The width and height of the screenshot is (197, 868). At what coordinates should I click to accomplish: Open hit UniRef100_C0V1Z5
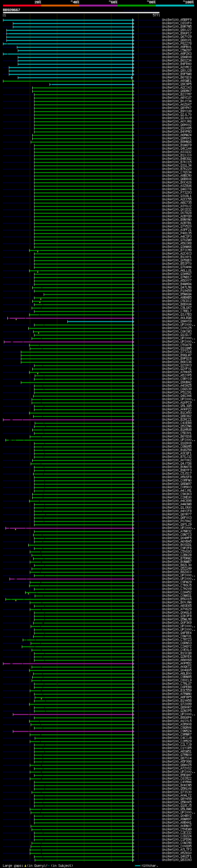pyautogui.click(x=177, y=328)
